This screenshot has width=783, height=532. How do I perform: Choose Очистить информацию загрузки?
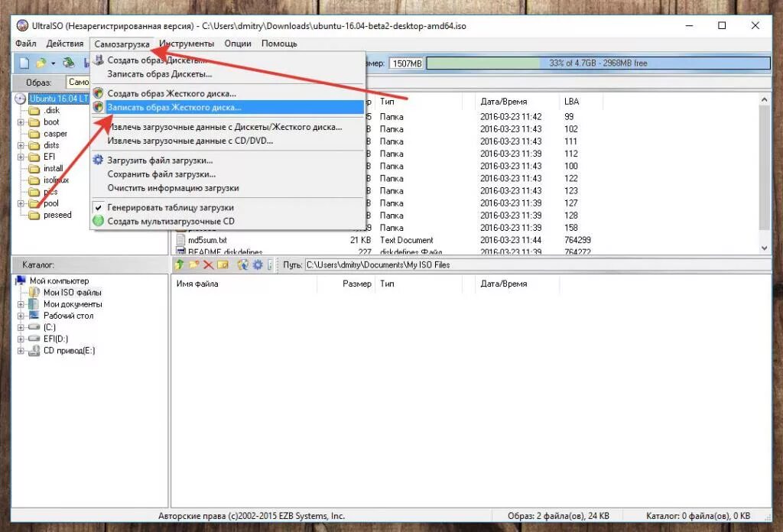point(228,188)
